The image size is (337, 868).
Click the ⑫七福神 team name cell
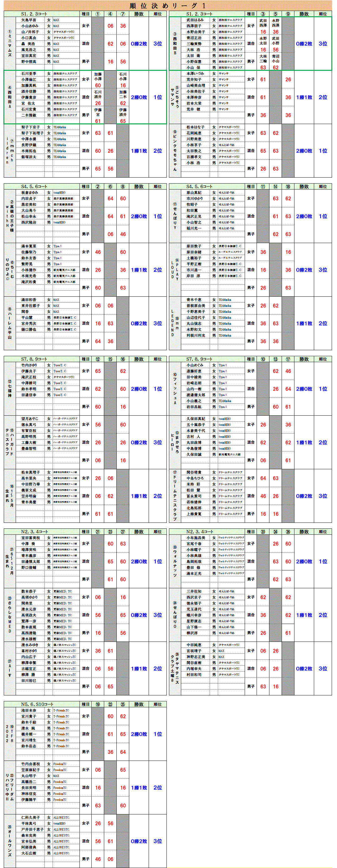pyautogui.click(x=10, y=388)
